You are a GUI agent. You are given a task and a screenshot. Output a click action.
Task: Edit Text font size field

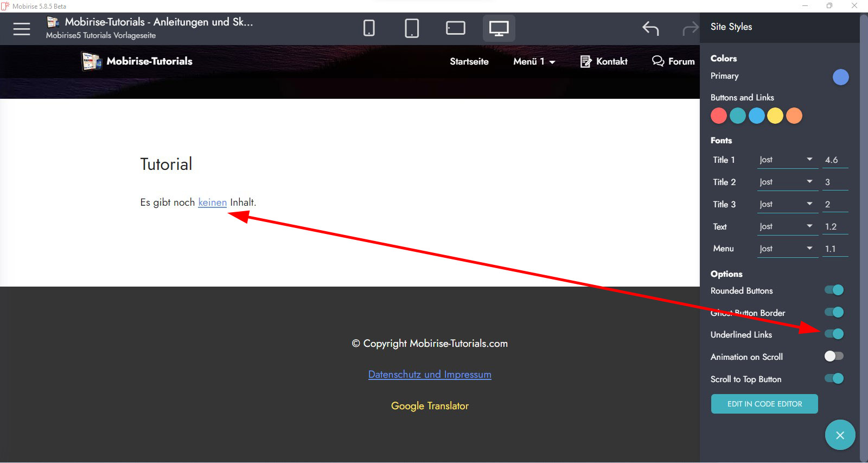tap(835, 226)
